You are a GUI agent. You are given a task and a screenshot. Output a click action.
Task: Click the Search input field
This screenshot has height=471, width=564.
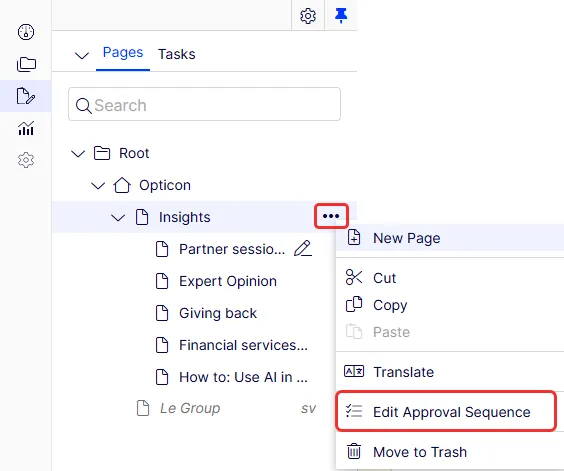[204, 104]
